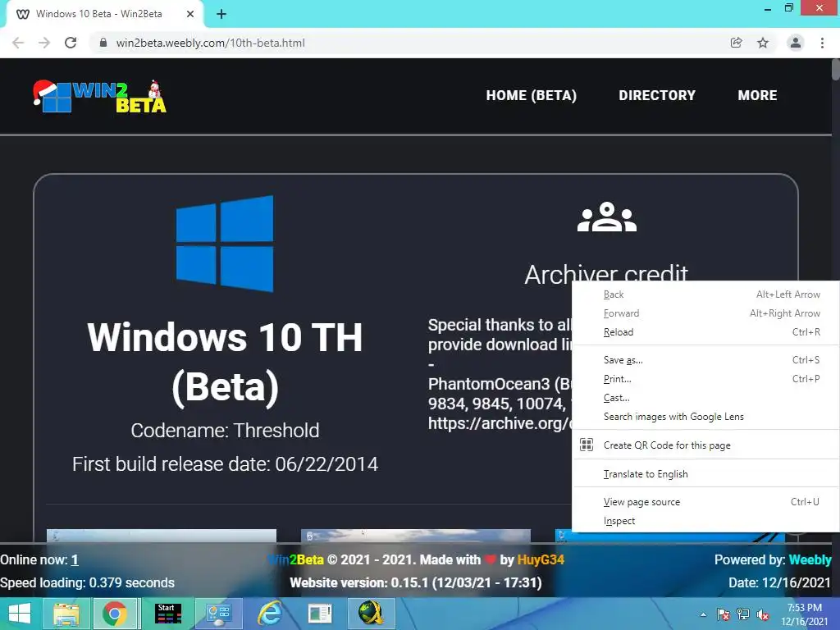
Task: Click the Win2Beta footer link
Action: click(295, 559)
